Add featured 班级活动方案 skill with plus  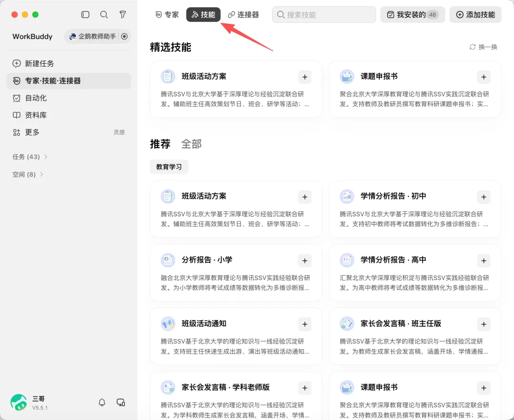pyautogui.click(x=305, y=77)
